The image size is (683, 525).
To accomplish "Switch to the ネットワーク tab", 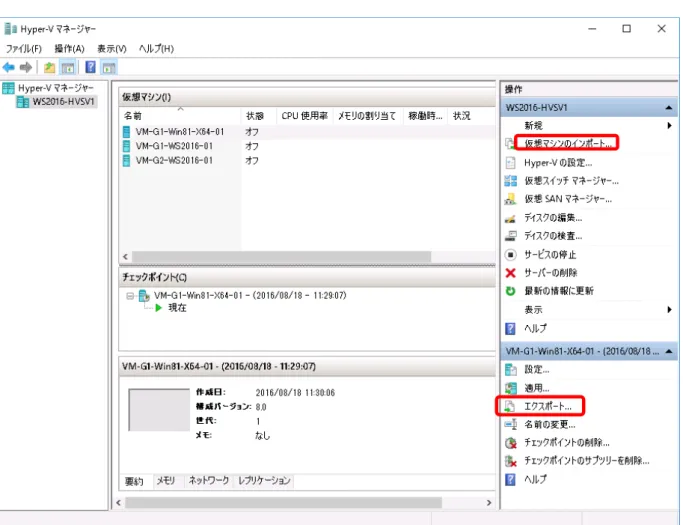I will pos(209,481).
